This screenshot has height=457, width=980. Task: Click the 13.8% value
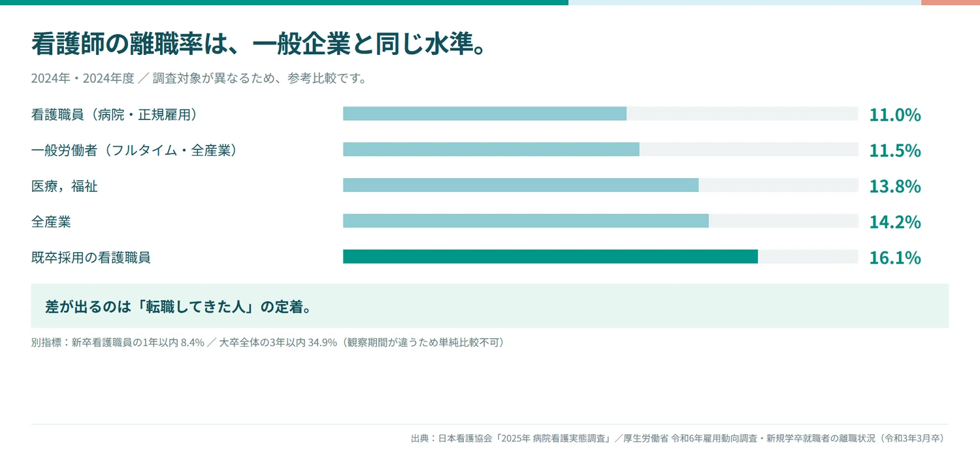[x=895, y=186]
